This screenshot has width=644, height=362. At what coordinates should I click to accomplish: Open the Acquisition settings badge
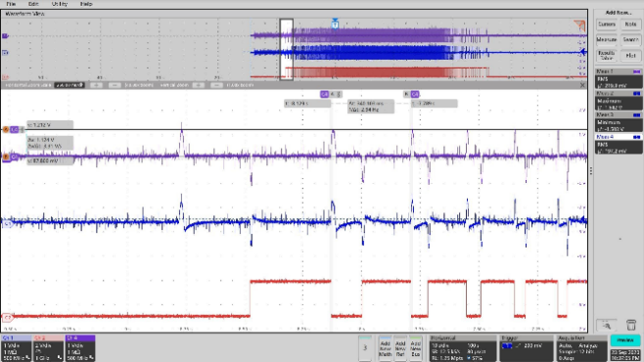pyautogui.click(x=581, y=348)
